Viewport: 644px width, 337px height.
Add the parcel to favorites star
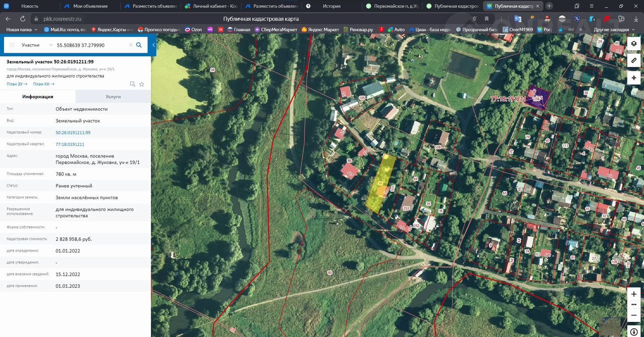point(142,84)
